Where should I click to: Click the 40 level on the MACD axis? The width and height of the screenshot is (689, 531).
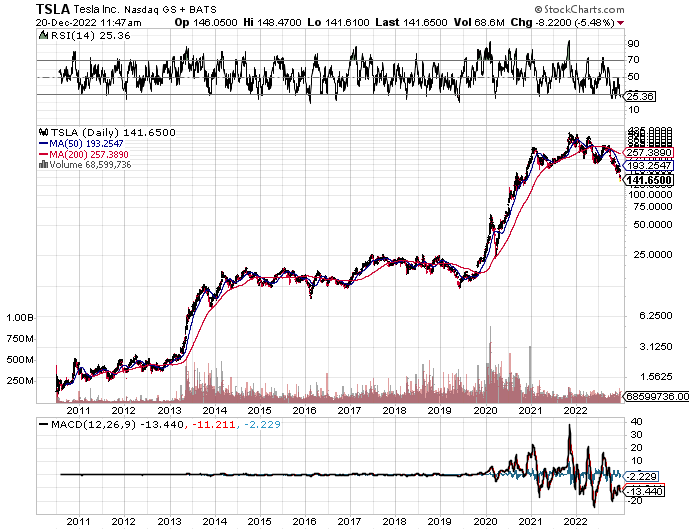coord(636,422)
